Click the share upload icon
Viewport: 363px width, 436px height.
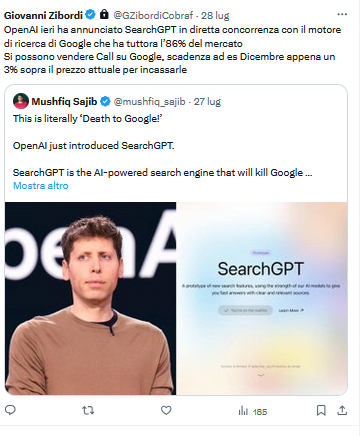[x=342, y=410]
